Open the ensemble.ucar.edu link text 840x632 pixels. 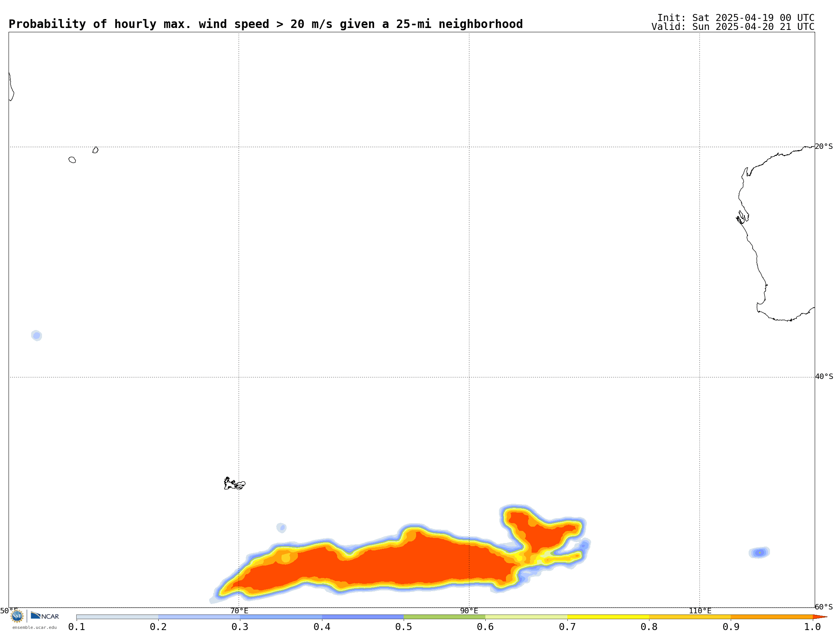tap(35, 627)
